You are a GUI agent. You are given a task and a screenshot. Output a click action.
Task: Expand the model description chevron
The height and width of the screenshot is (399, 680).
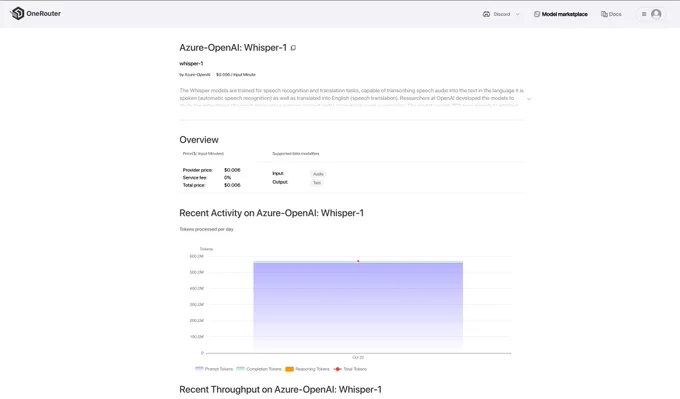[x=529, y=99]
